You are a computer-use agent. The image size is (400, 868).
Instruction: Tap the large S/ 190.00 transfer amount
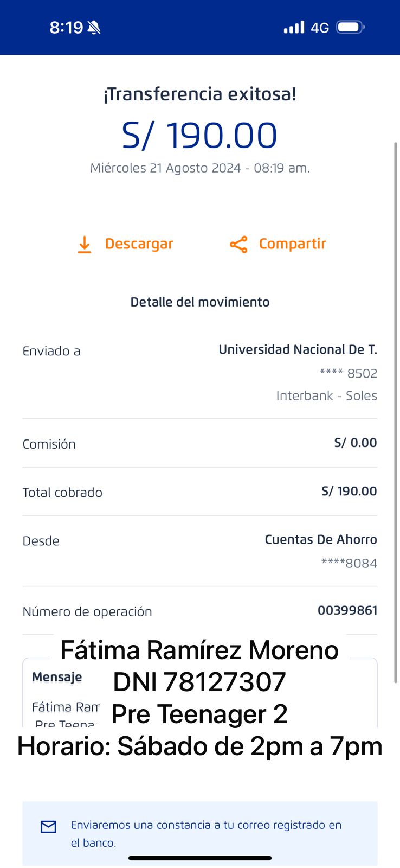(x=199, y=136)
